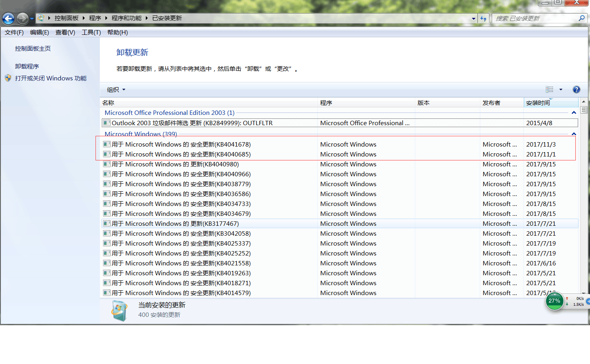Click the 已安装更新 breadcrumb item
Image resolution: width=590 pixels, height=364 pixels.
[x=167, y=18]
